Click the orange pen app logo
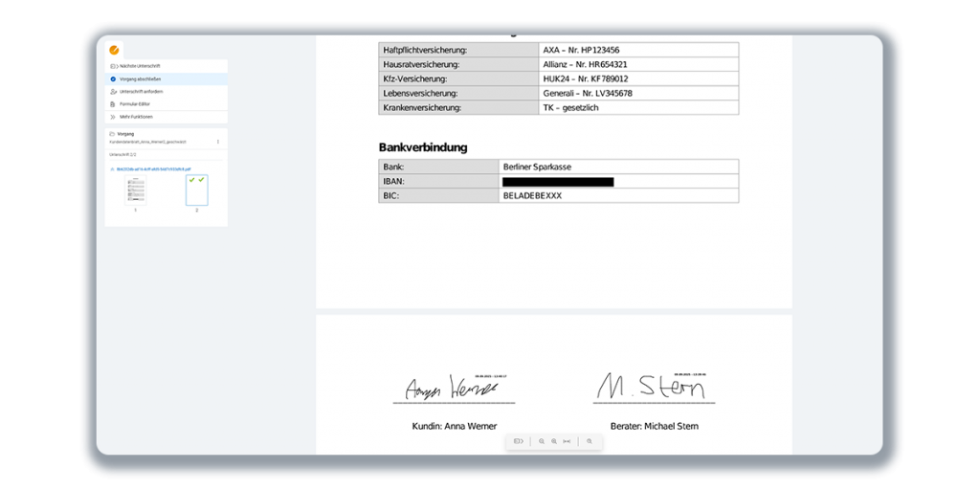This screenshot has height=490, width=980. coord(115,50)
